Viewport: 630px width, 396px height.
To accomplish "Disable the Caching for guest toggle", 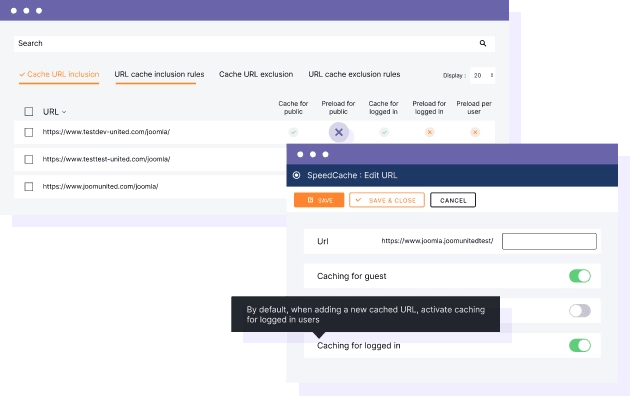I will click(x=580, y=276).
